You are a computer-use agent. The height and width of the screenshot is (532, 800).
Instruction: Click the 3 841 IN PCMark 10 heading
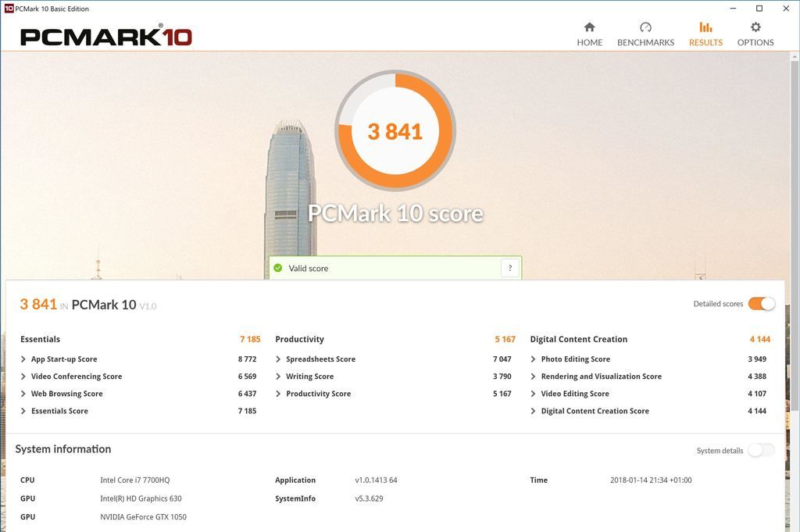(x=88, y=305)
